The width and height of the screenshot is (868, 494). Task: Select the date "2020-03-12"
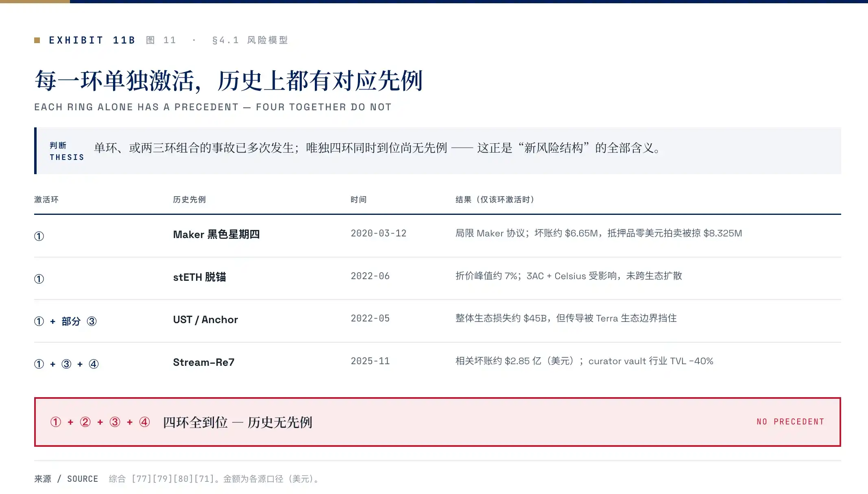pyautogui.click(x=379, y=233)
